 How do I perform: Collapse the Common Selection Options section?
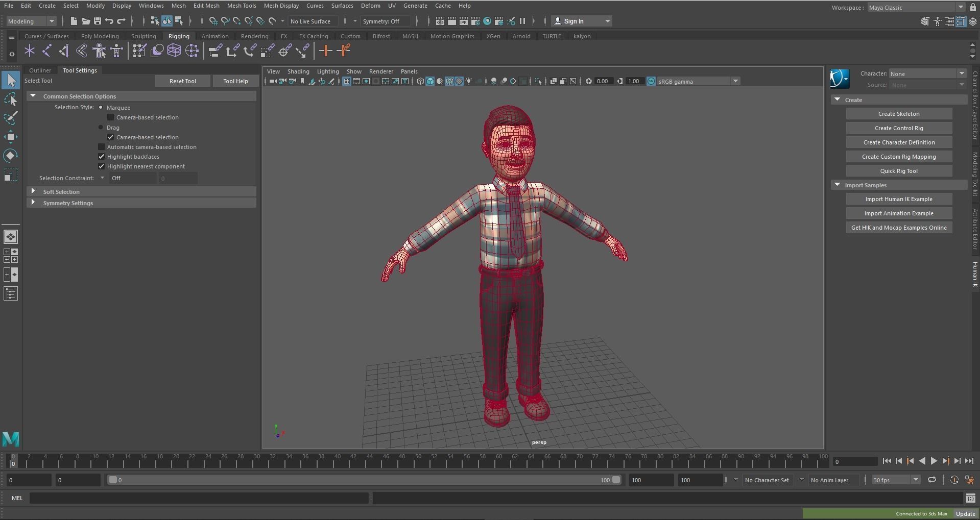[x=34, y=96]
